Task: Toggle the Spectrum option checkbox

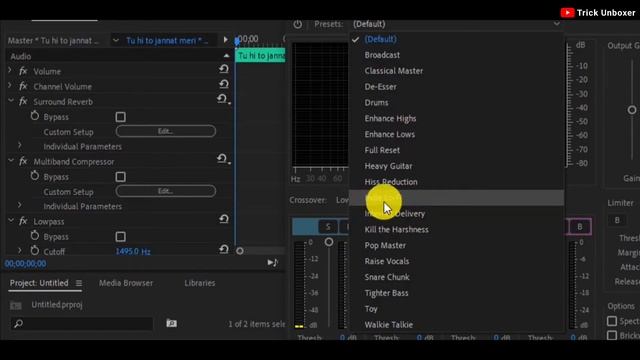Action: [612, 321]
